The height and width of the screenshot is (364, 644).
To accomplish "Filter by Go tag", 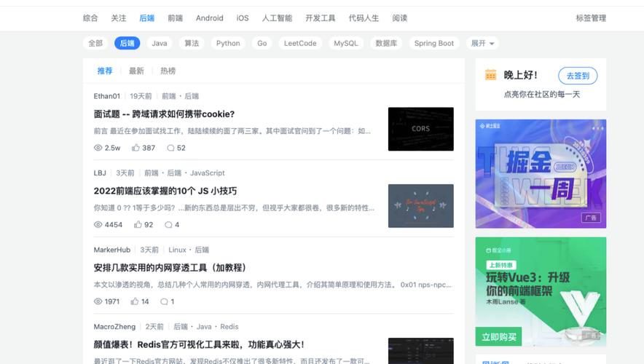I will point(262,43).
